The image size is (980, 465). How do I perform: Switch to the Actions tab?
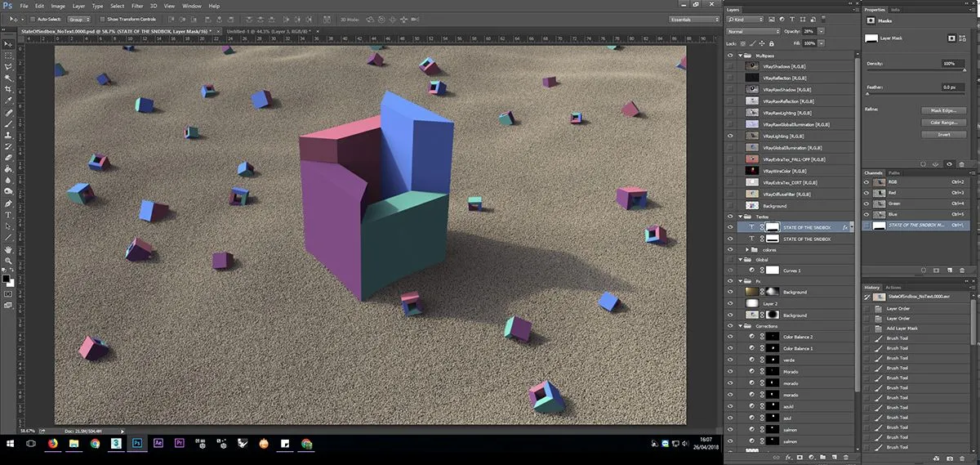[x=893, y=288]
